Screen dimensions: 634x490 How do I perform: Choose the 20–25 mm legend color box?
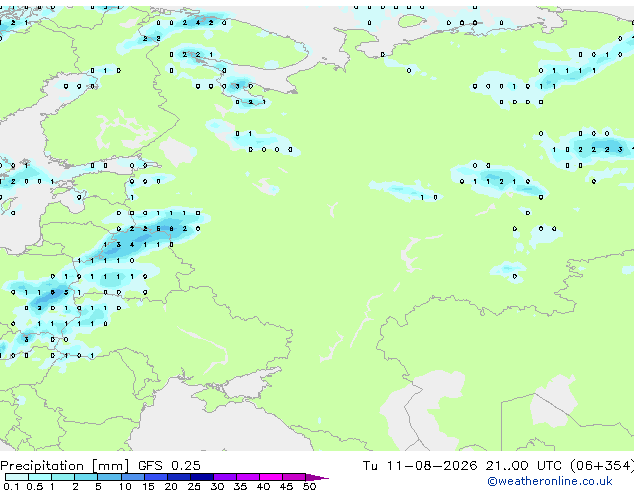(178, 477)
